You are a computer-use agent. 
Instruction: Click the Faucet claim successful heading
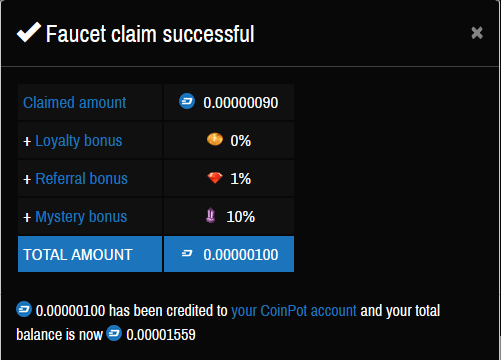[x=150, y=34]
